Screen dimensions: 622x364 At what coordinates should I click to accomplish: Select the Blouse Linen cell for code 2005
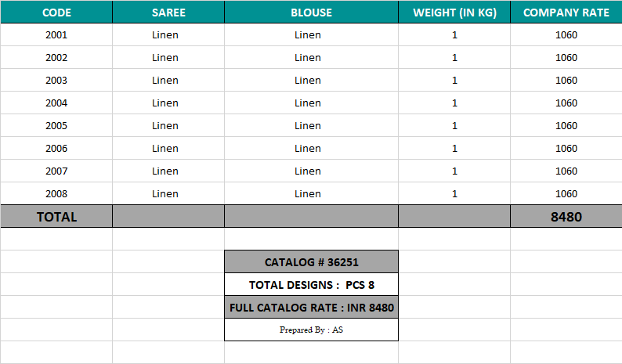[x=308, y=125]
